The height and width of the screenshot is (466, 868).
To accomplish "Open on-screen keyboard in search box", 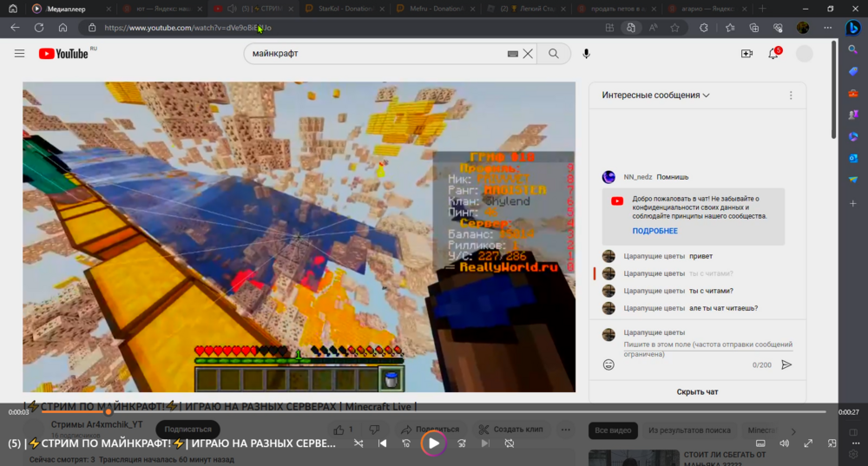I will coord(513,54).
